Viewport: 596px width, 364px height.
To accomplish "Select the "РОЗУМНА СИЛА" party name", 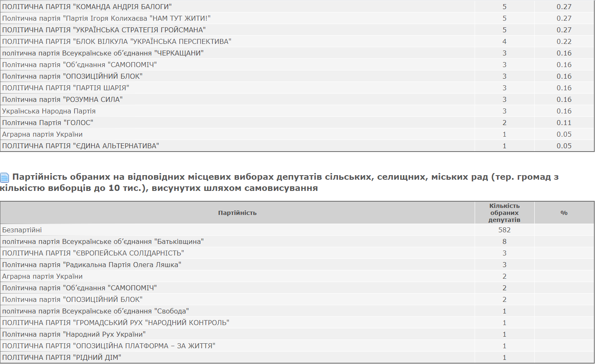I will pyautogui.click(x=62, y=100).
